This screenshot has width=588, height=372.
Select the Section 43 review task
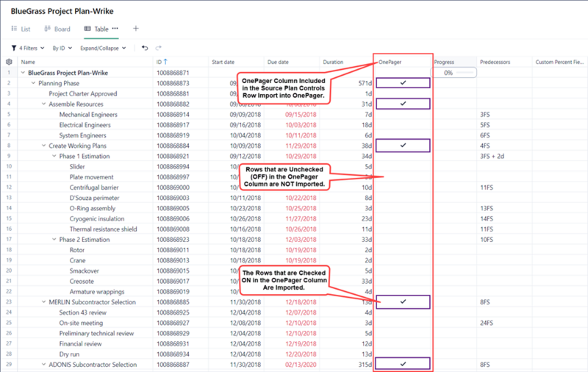(x=83, y=312)
